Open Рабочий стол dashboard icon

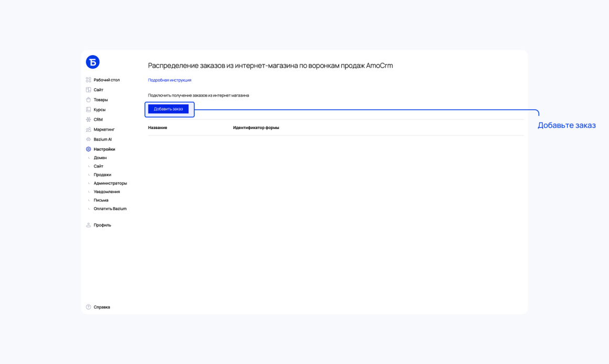click(x=89, y=80)
